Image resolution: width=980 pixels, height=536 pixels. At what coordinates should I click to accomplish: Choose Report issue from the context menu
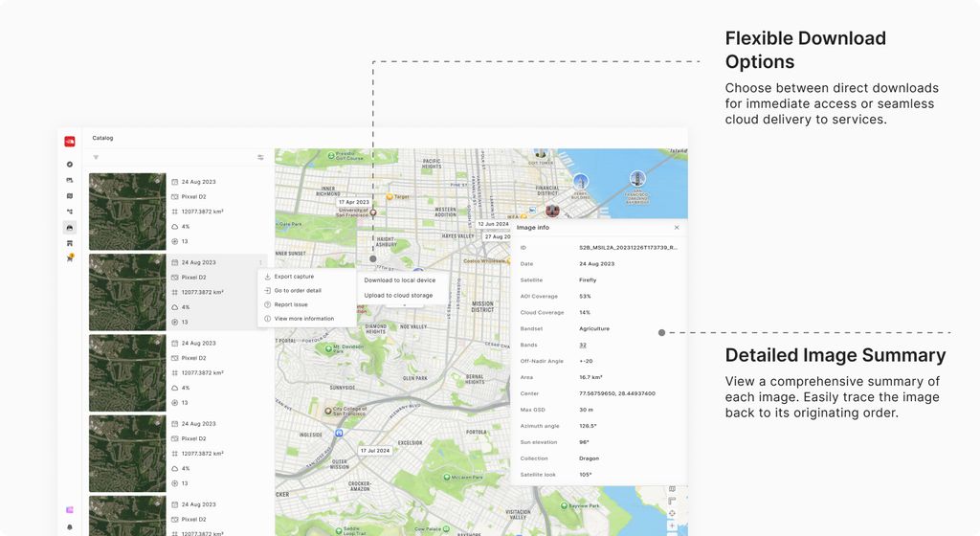pos(307,305)
